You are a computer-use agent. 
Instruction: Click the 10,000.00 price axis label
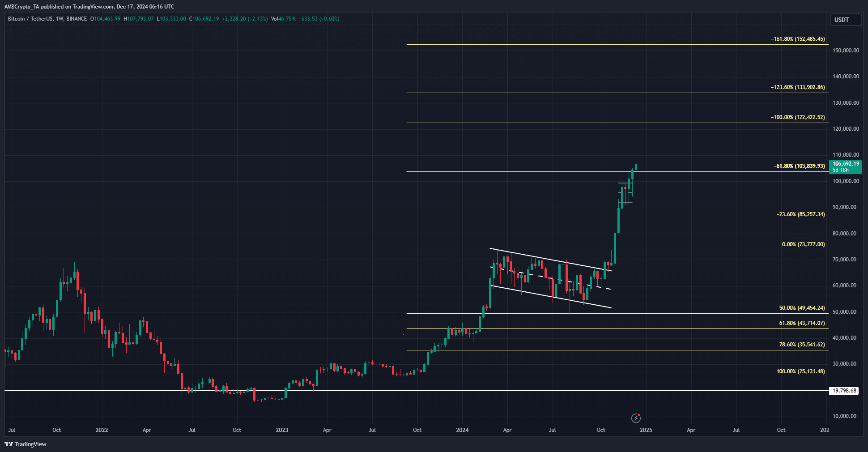click(844, 416)
